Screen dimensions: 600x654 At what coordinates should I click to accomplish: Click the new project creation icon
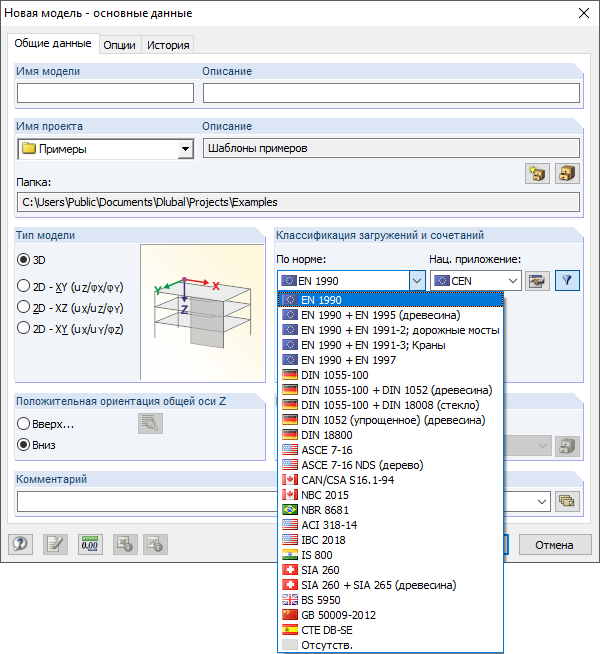point(537,173)
